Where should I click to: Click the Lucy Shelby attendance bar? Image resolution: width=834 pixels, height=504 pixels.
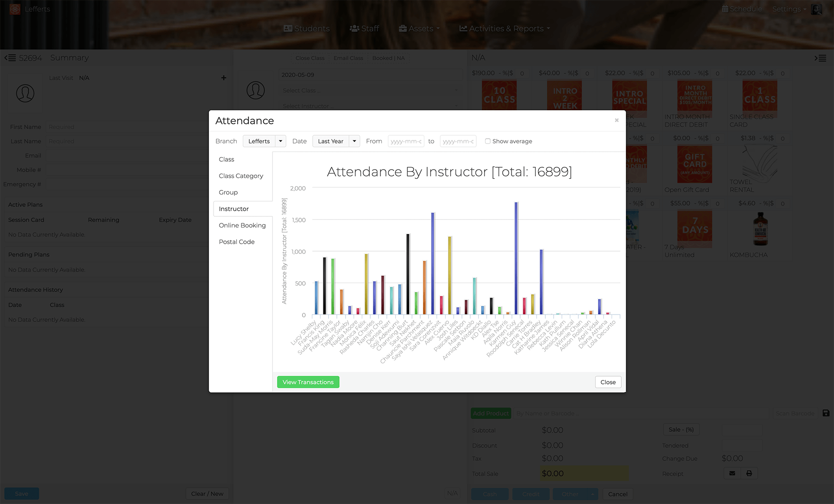tap(316, 298)
